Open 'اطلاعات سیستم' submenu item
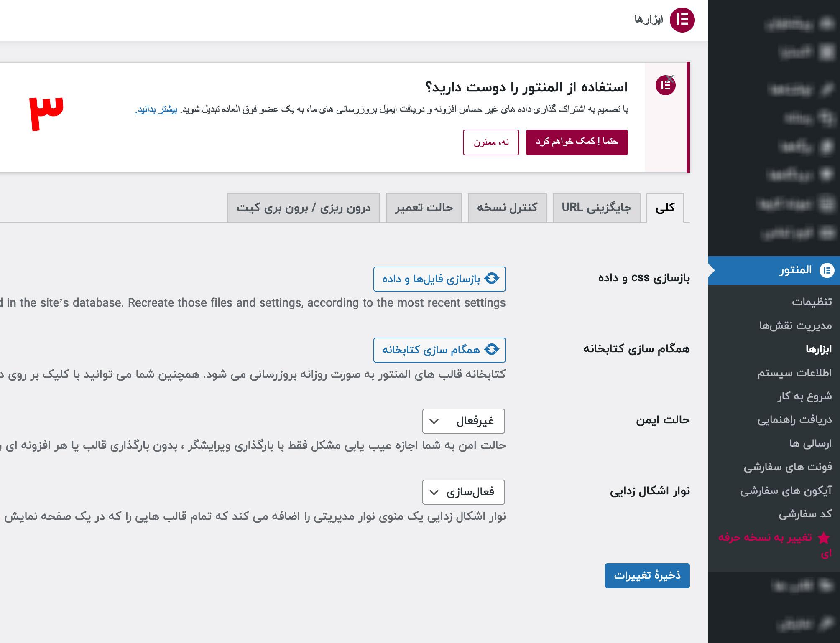The height and width of the screenshot is (643, 840). pyautogui.click(x=795, y=372)
